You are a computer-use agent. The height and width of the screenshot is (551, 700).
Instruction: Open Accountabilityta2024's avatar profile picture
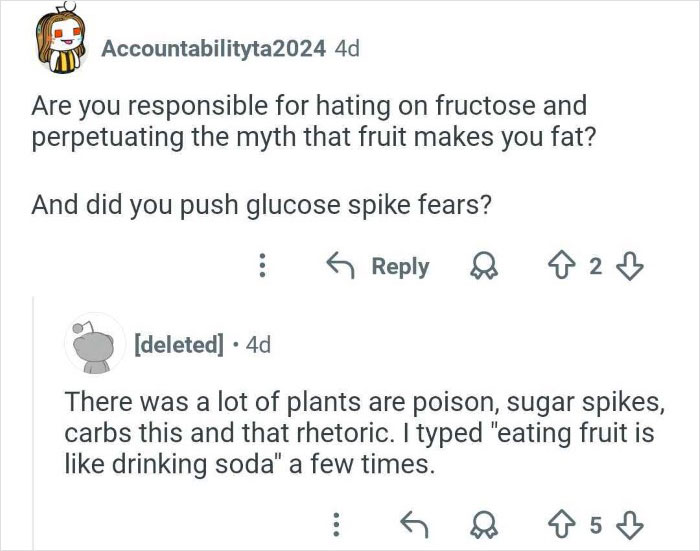coord(63,49)
